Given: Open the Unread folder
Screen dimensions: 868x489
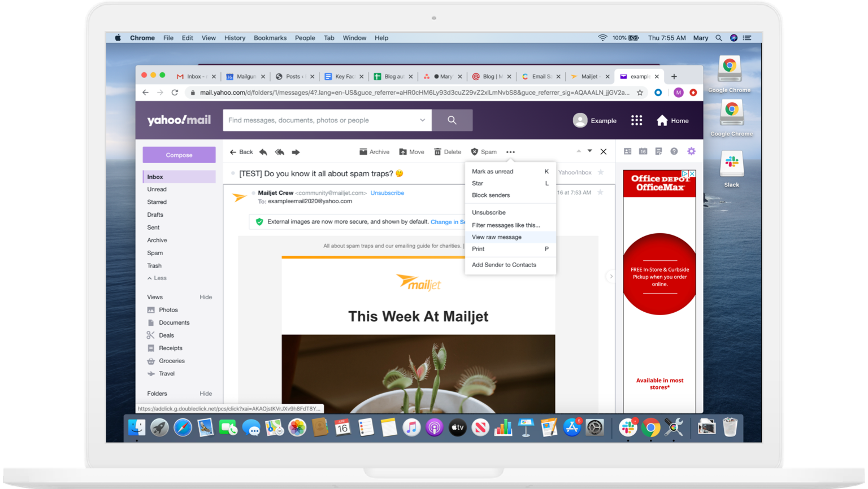Looking at the screenshot, I should pyautogui.click(x=157, y=189).
